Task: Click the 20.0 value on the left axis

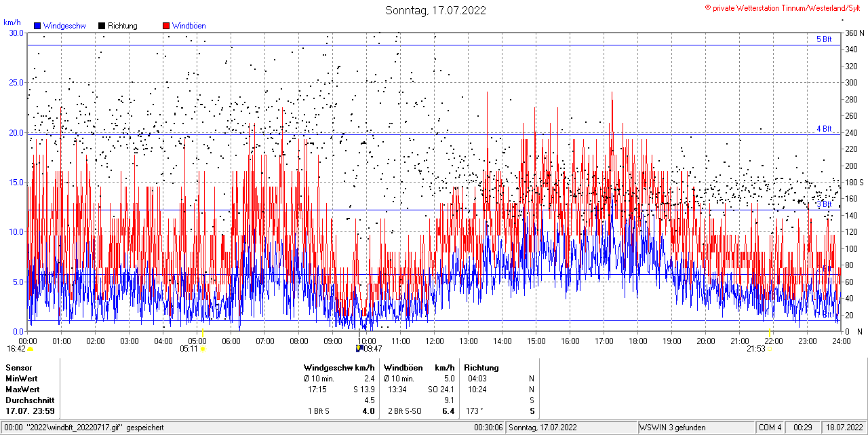Action: pos(16,132)
